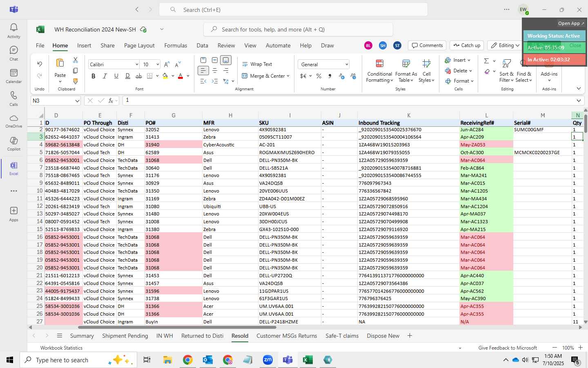The width and height of the screenshot is (588, 368).
Task: Click Increase Decimal icon
Action: point(342,76)
